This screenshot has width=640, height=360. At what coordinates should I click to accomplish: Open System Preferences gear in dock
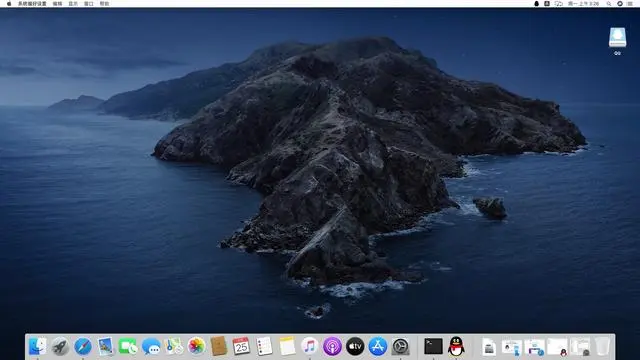click(x=401, y=347)
